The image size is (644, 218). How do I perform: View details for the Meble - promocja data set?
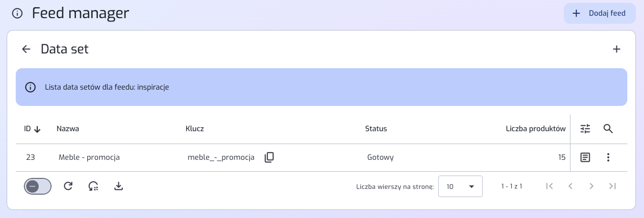pyautogui.click(x=585, y=157)
